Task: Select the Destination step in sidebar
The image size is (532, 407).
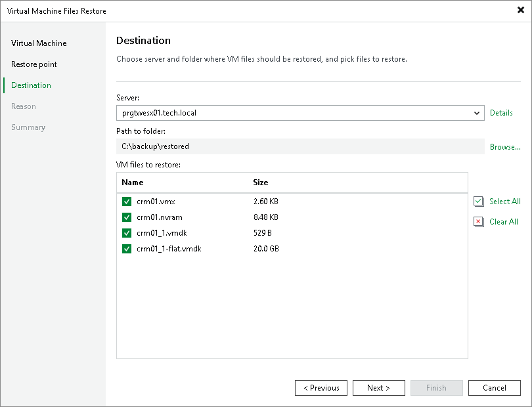Action: pyautogui.click(x=30, y=85)
